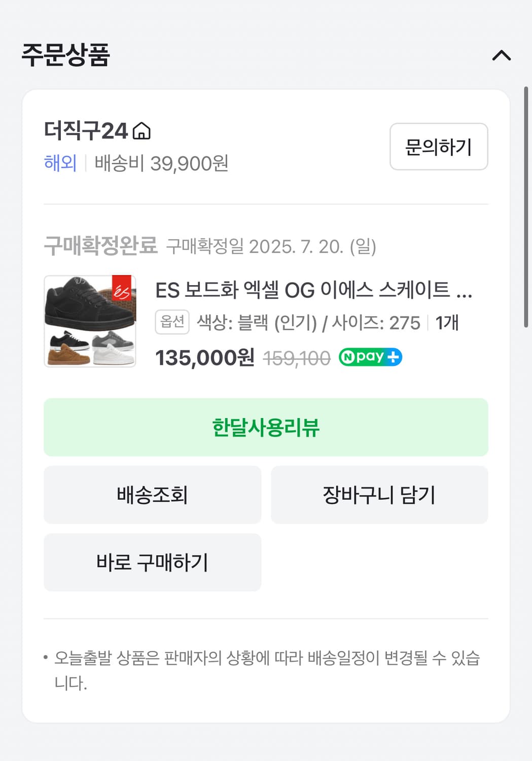Collapse the 주문상품 section chevron

(501, 55)
